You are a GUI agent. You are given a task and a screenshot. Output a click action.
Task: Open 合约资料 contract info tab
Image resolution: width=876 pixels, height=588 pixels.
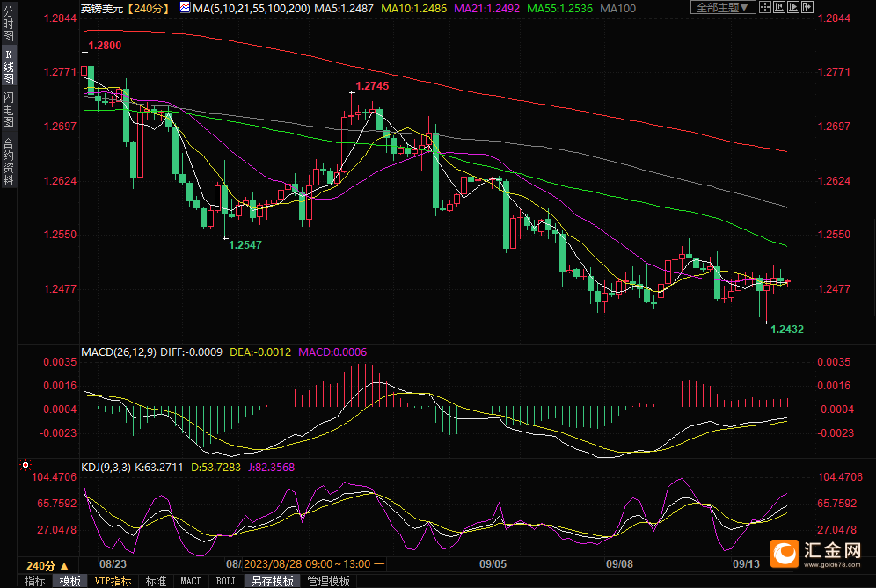pos(8,162)
